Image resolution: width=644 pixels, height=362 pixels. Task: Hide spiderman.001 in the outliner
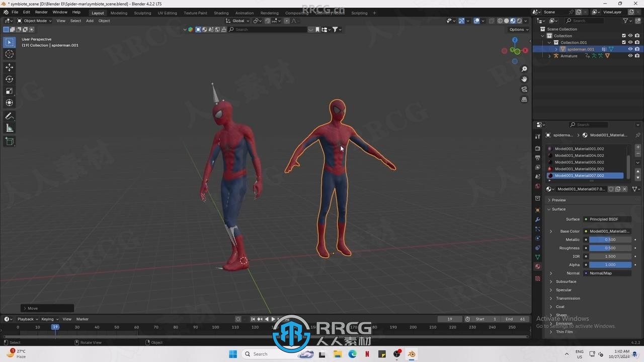[630, 49]
